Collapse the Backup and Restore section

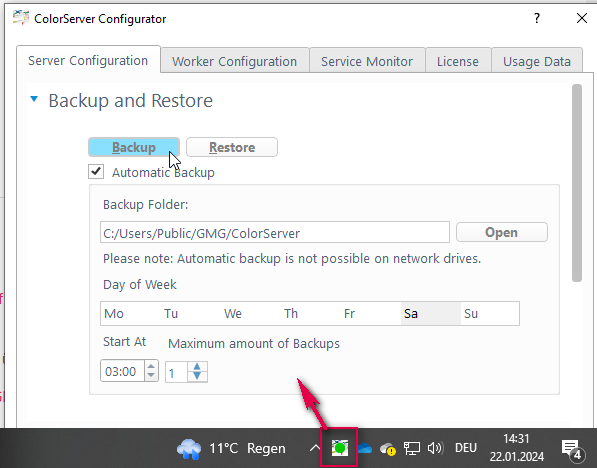point(34,99)
